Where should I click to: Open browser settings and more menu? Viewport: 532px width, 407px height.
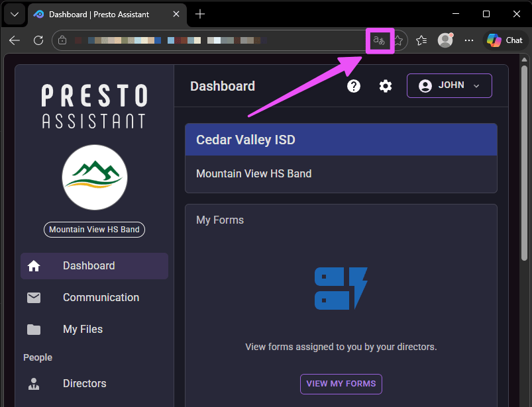[469, 40]
